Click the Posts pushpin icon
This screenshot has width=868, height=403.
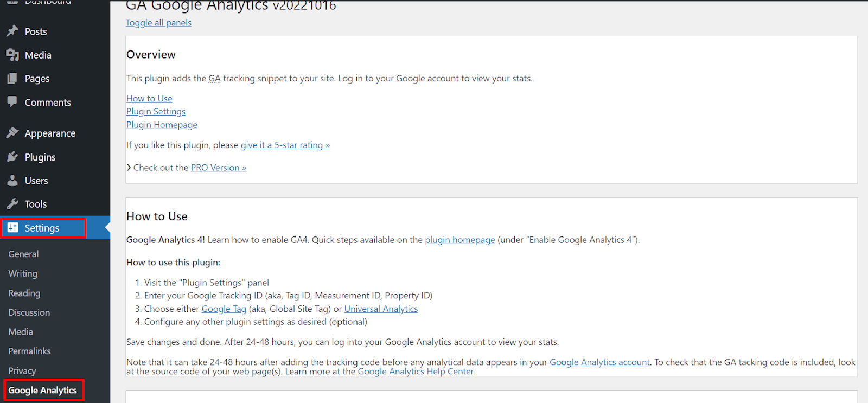coord(12,31)
